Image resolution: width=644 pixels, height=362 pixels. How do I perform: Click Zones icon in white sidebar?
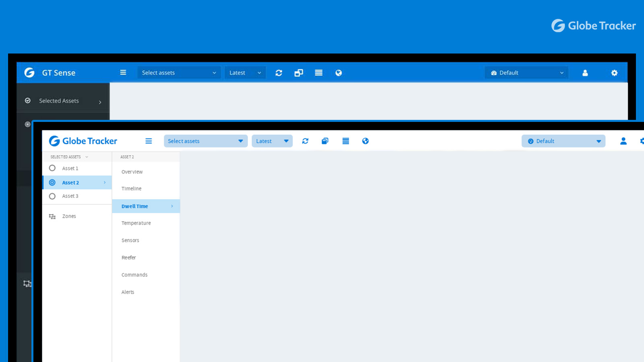pos(52,216)
